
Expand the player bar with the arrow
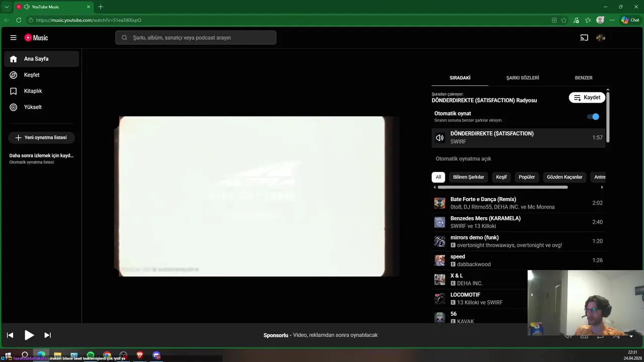(631, 336)
